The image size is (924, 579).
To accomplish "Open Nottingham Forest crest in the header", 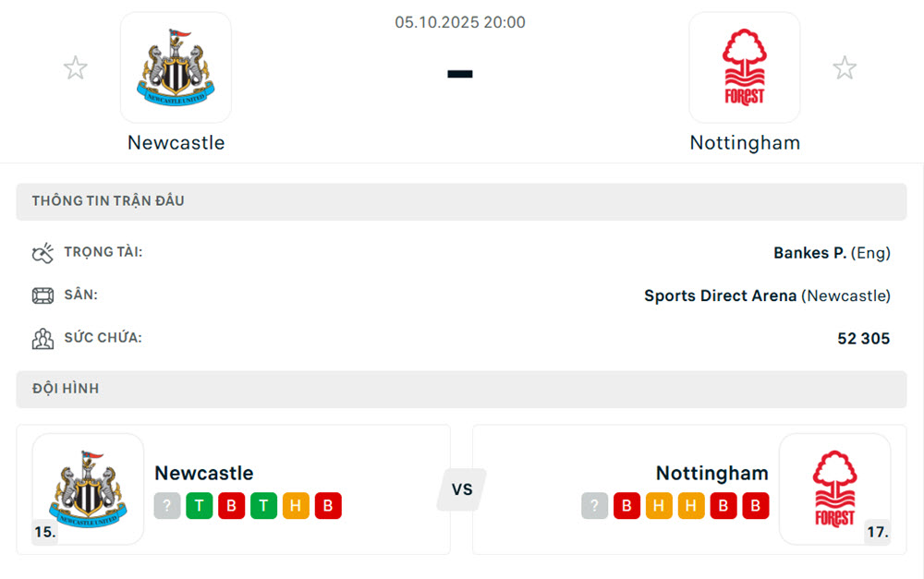I will click(x=744, y=67).
